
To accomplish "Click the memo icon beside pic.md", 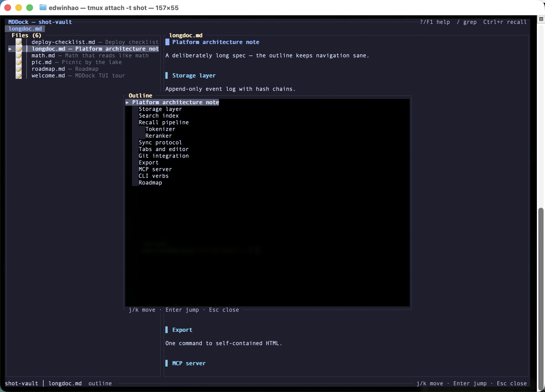I will tap(19, 62).
